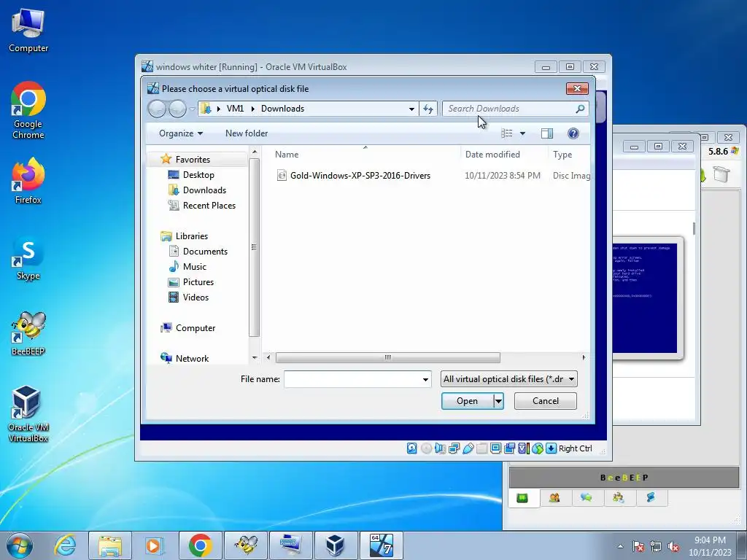Click the Computer desktop icon
Screen dimensions: 747x560
pos(28,31)
